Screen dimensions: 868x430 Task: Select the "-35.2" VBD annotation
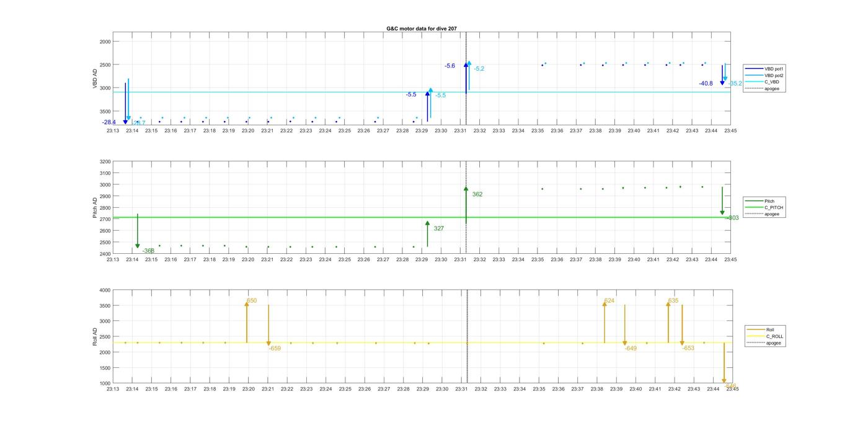(735, 83)
